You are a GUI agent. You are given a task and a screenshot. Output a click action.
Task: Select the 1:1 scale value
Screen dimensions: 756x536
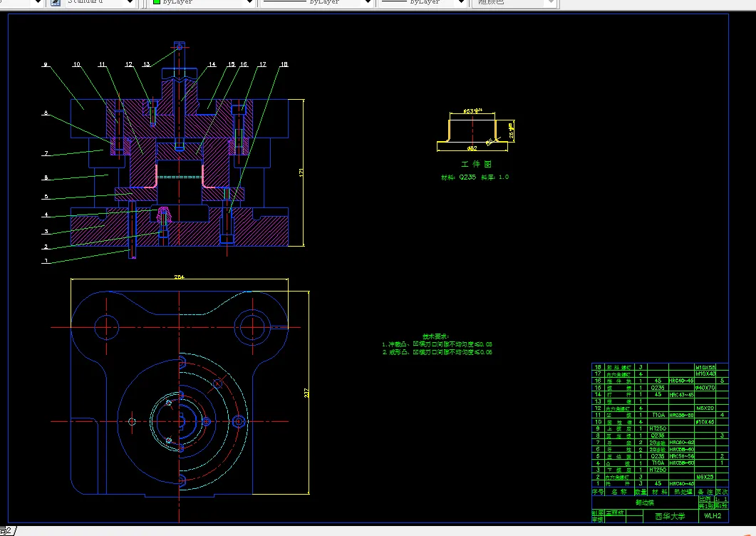721,500
